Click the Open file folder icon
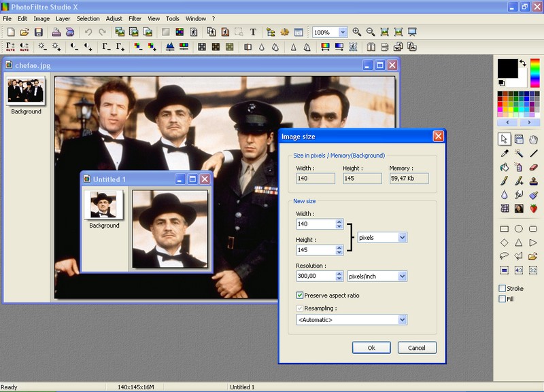 [x=24, y=32]
